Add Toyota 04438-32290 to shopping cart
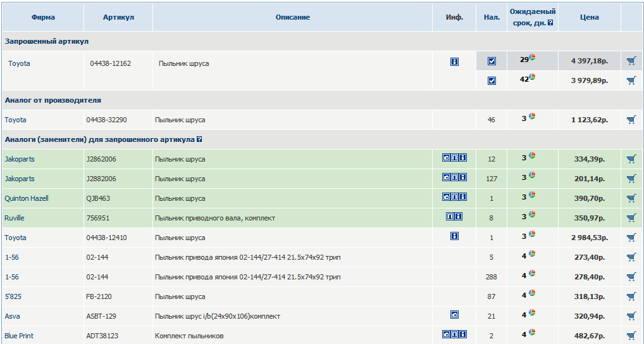The image size is (644, 344). click(631, 120)
